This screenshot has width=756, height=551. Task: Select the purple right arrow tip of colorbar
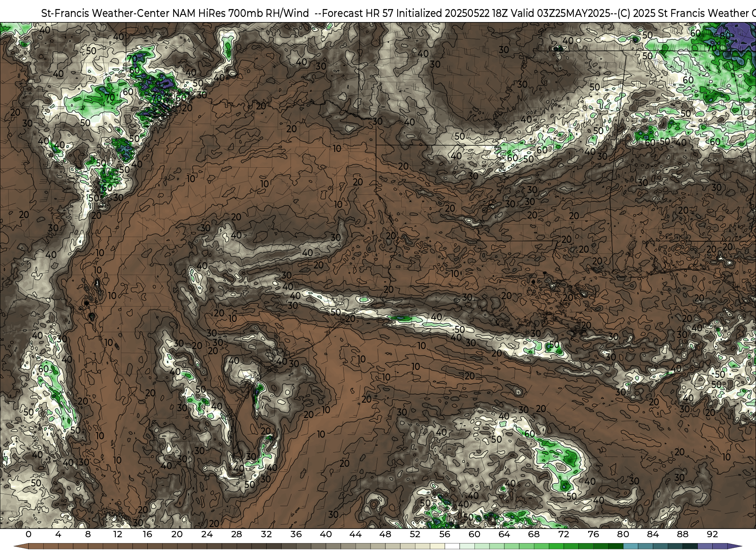click(x=734, y=547)
